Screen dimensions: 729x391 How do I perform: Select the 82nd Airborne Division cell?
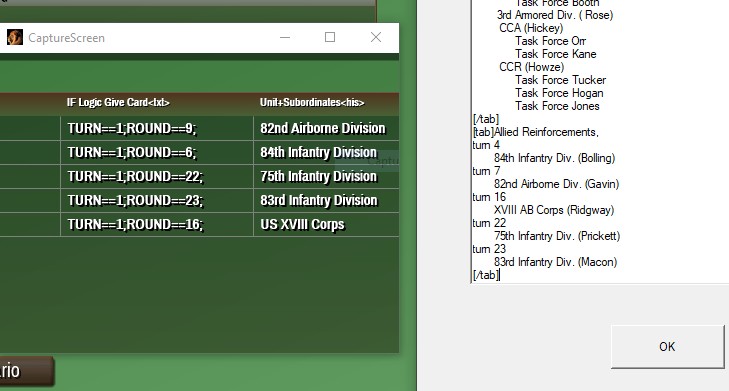point(326,128)
